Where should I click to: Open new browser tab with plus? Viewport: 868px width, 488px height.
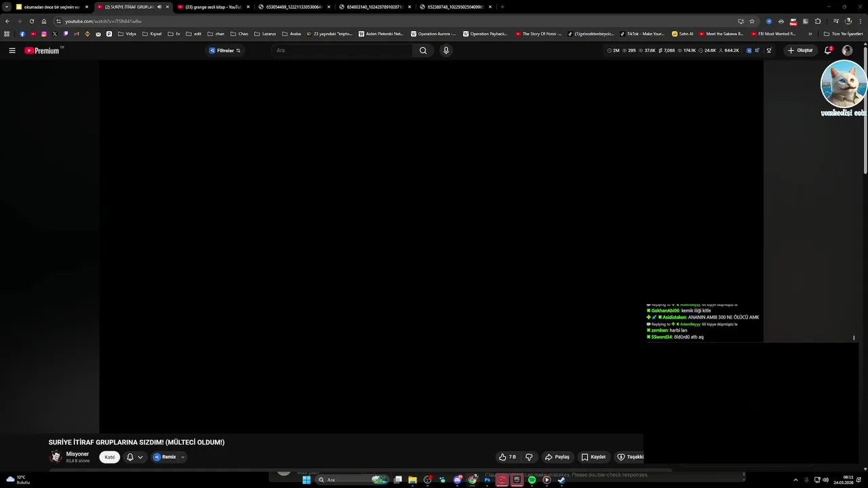coord(502,7)
